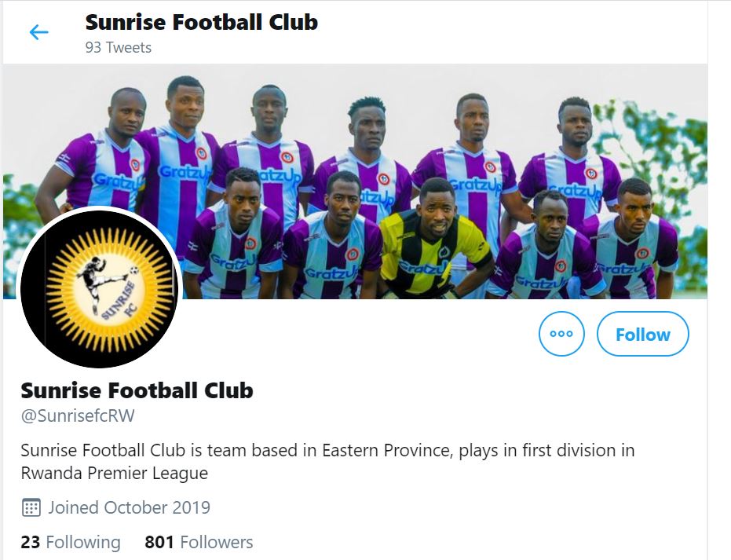Click the Joined October 2019 text

coord(129,507)
